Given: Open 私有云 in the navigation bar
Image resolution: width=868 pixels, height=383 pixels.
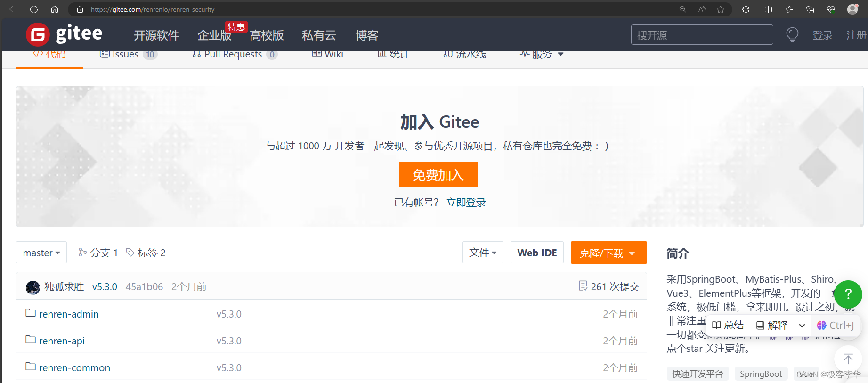Looking at the screenshot, I should 319,35.
